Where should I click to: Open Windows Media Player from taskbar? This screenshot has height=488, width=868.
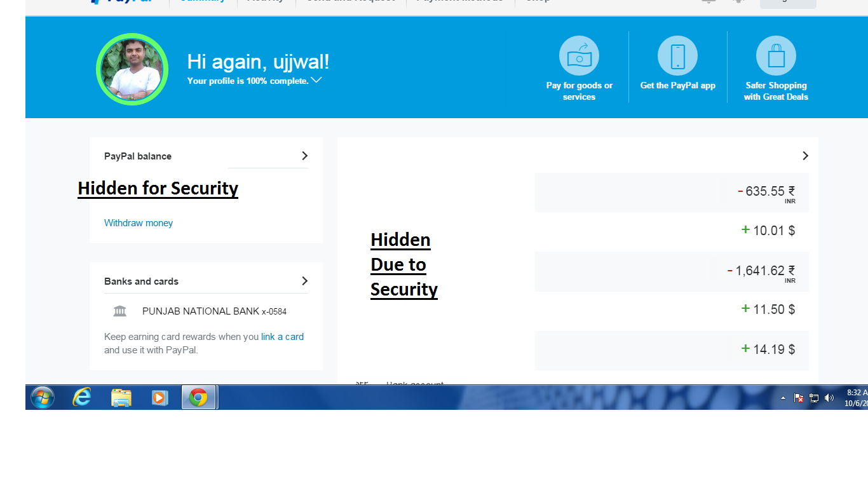pyautogui.click(x=159, y=398)
